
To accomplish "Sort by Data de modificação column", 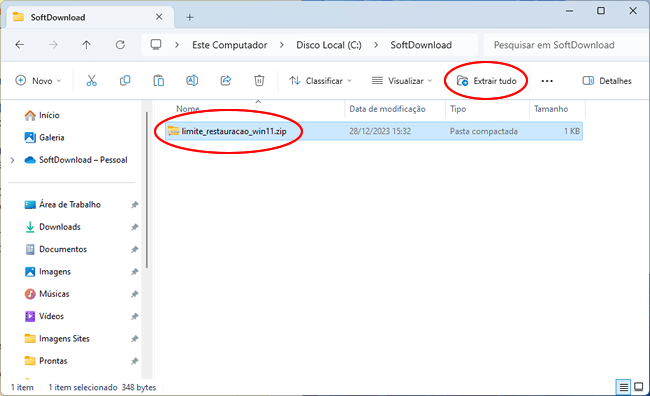I will tap(387, 109).
